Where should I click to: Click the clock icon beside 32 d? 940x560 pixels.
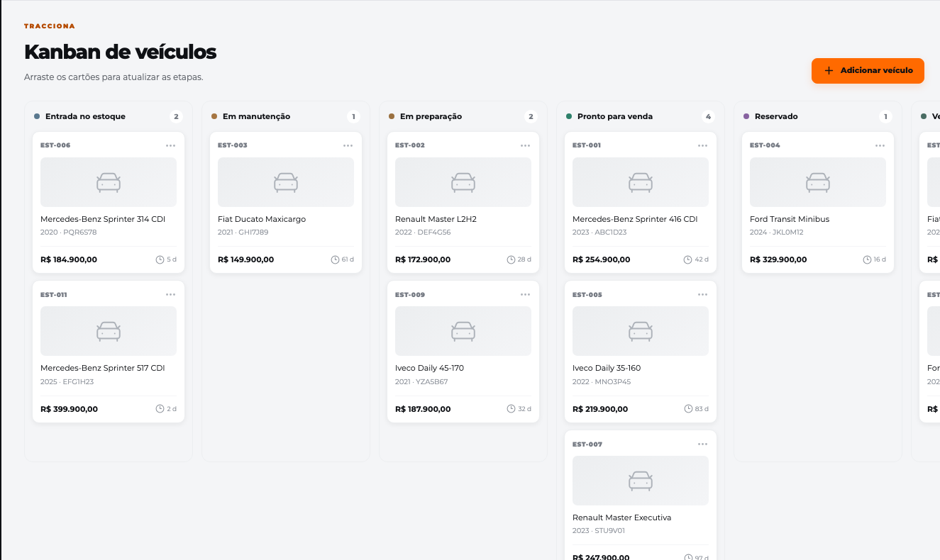tap(511, 409)
